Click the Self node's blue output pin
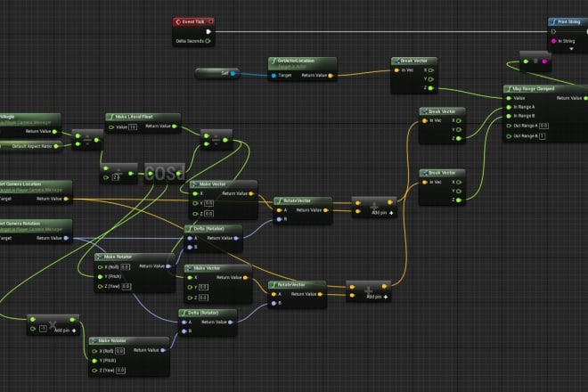 pyautogui.click(x=233, y=74)
